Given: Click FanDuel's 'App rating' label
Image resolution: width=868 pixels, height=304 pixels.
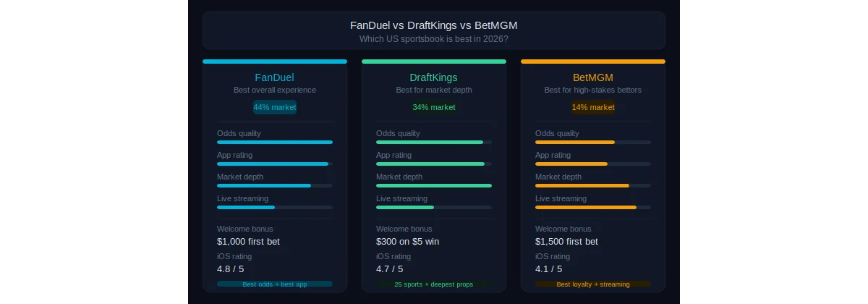Looking at the screenshot, I should click(x=234, y=155).
